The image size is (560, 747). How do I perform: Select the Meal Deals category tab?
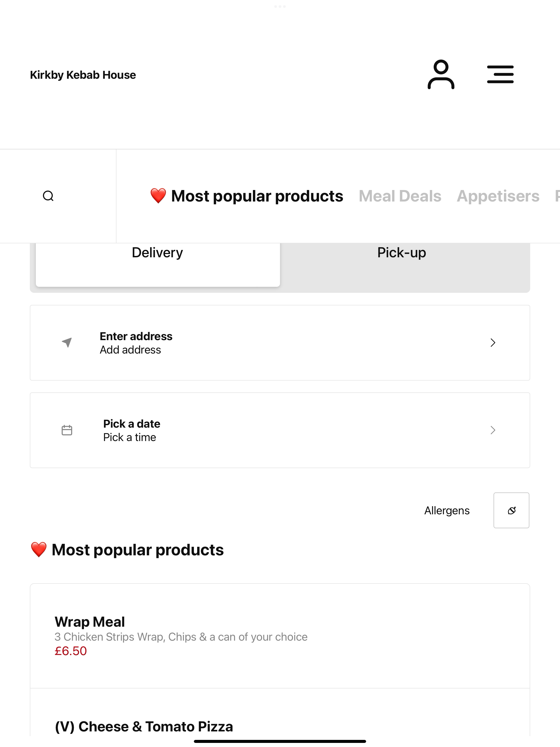[400, 196]
